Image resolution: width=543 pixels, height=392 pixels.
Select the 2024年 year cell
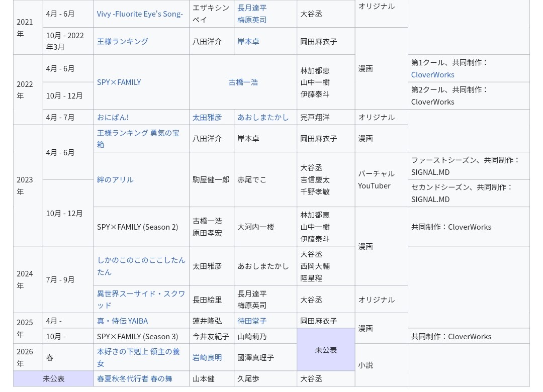[x=28, y=279]
